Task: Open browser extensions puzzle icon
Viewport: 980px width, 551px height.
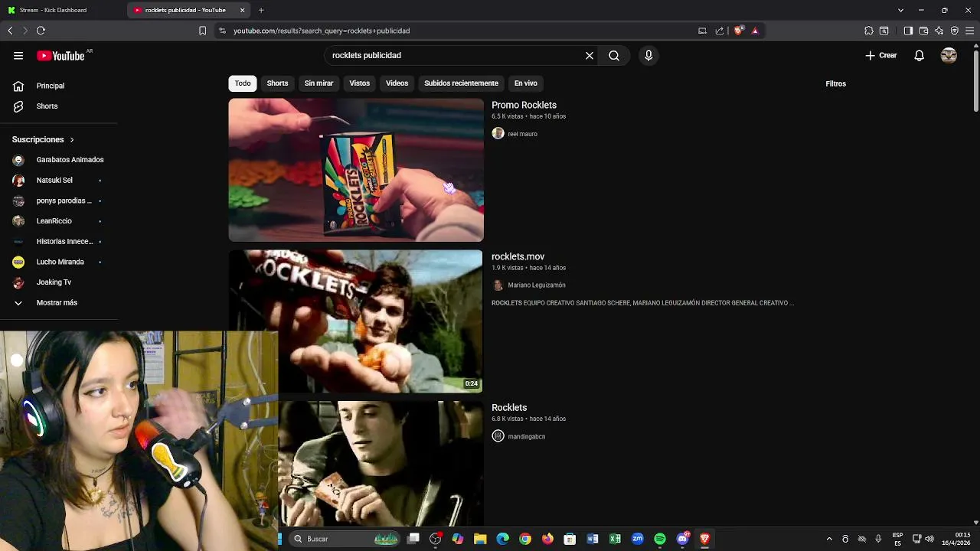Action: [x=869, y=31]
